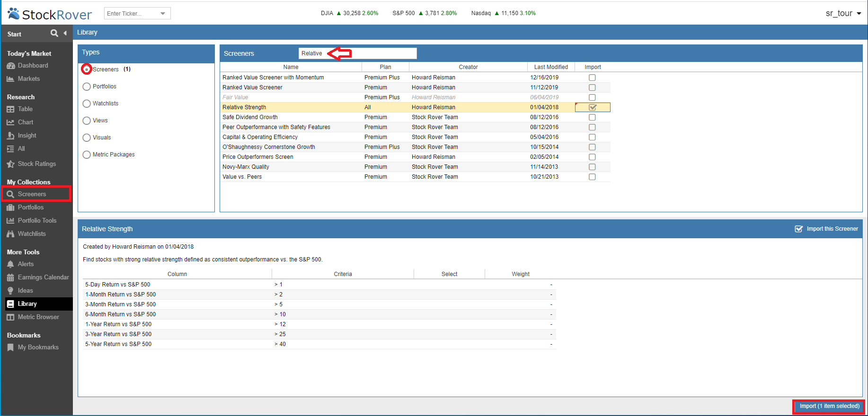Viewport: 868px width, 416px height.
Task: Open the Table view icon
Action: [x=10, y=109]
